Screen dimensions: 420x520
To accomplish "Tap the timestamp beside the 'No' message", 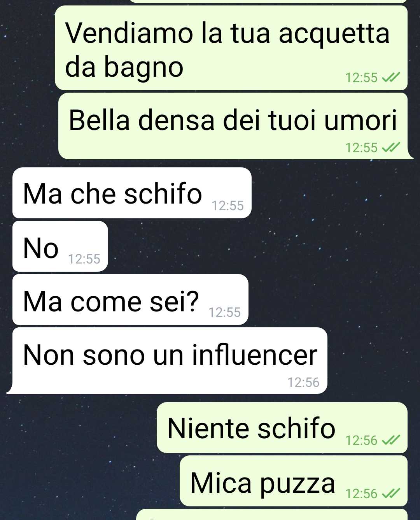I will pos(84,259).
